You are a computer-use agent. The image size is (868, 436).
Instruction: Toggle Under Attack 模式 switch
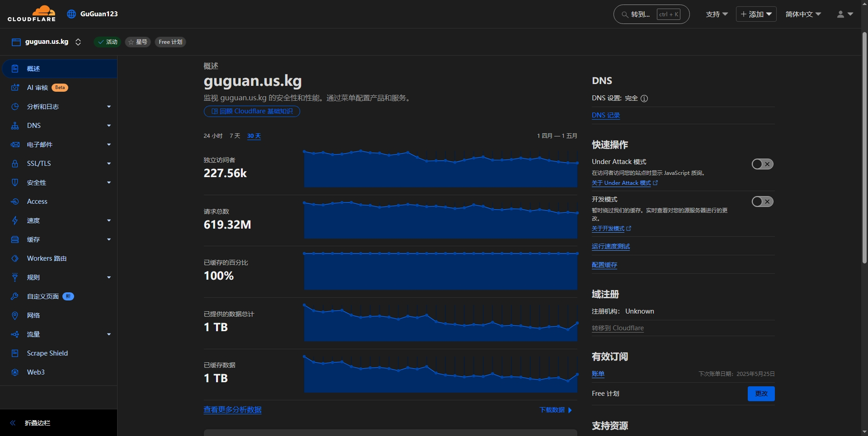coord(762,164)
